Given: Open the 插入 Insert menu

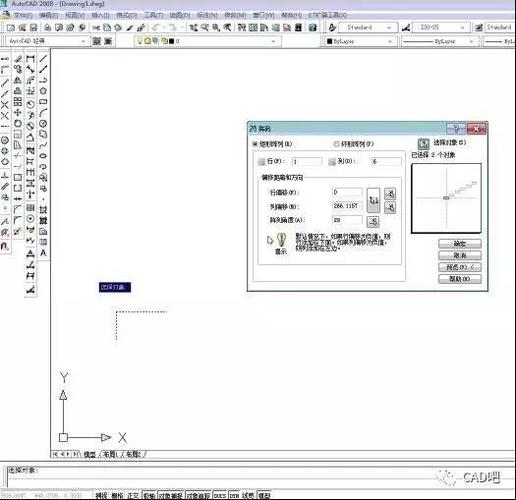Looking at the screenshot, I should click(x=100, y=15).
